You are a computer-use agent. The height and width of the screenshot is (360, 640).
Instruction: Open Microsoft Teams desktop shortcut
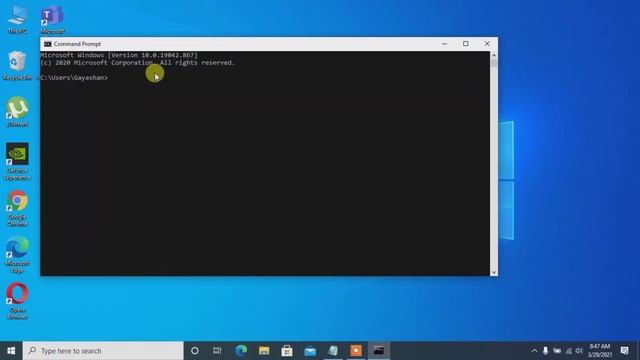pyautogui.click(x=52, y=20)
